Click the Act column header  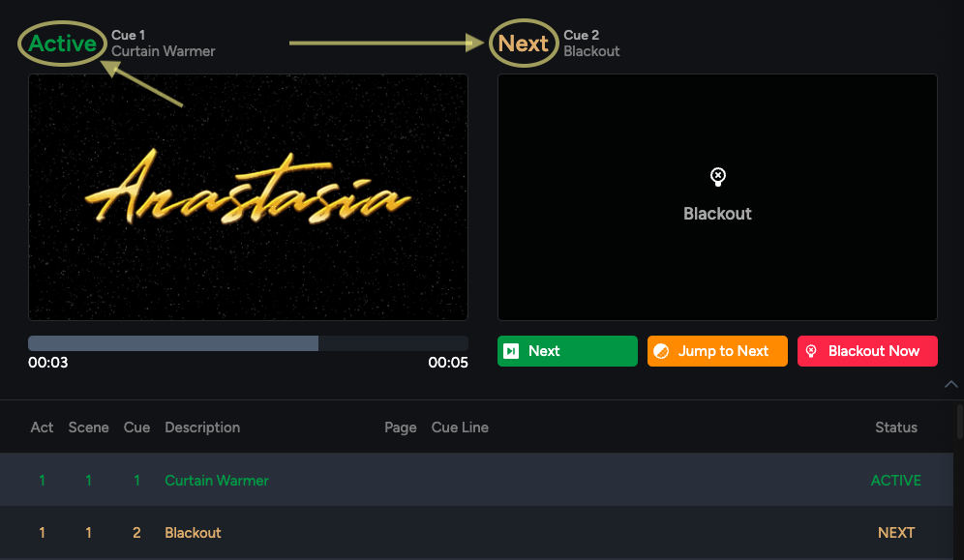click(x=42, y=427)
